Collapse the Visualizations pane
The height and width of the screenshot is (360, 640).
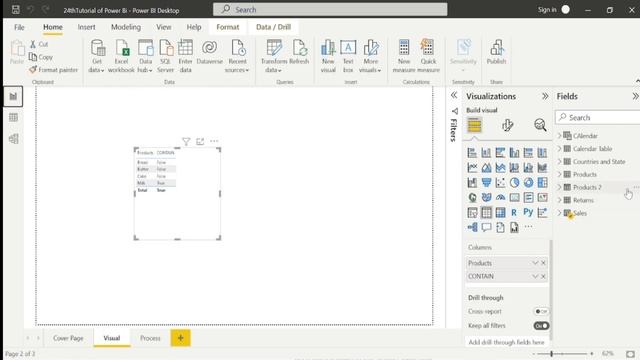(x=545, y=96)
